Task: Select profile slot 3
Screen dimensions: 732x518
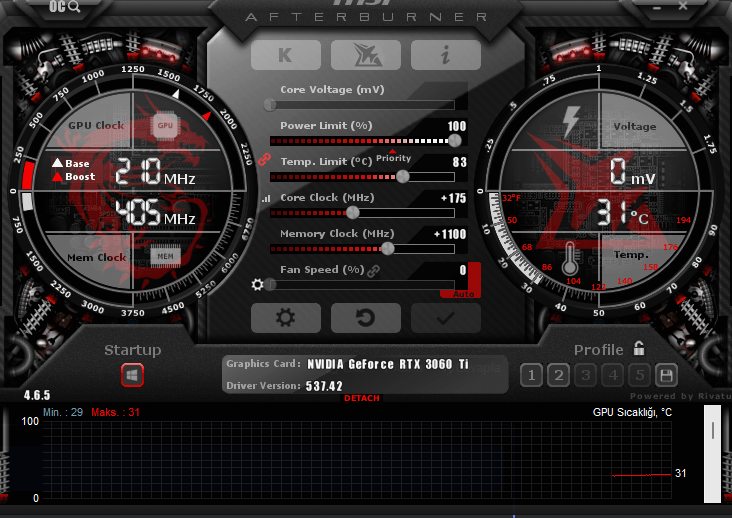Action: tap(585, 375)
